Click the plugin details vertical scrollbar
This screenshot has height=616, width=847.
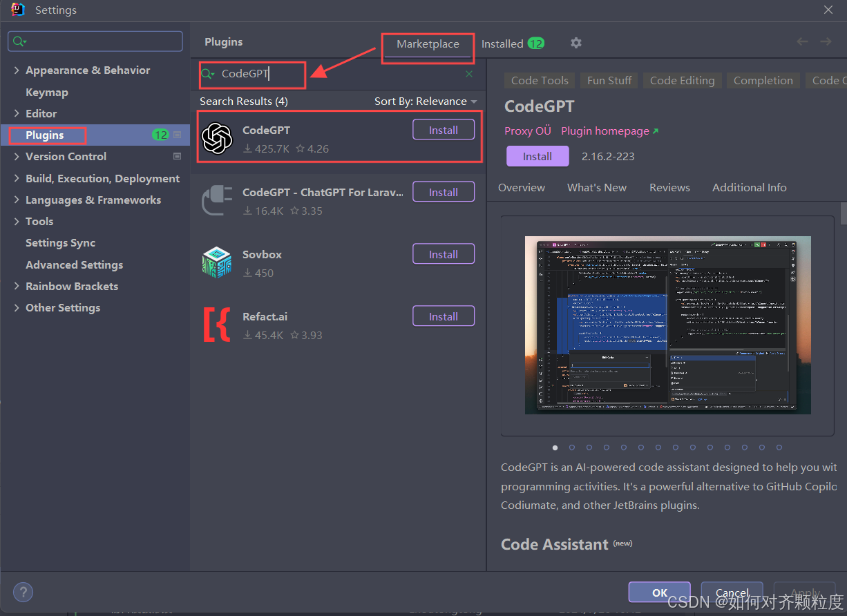point(844,213)
